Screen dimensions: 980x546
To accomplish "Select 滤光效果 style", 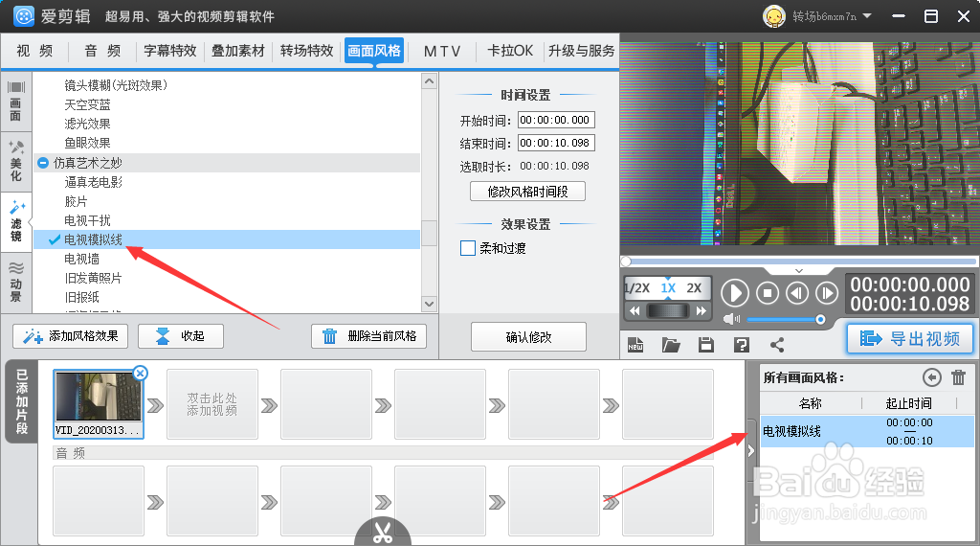I will tap(87, 124).
